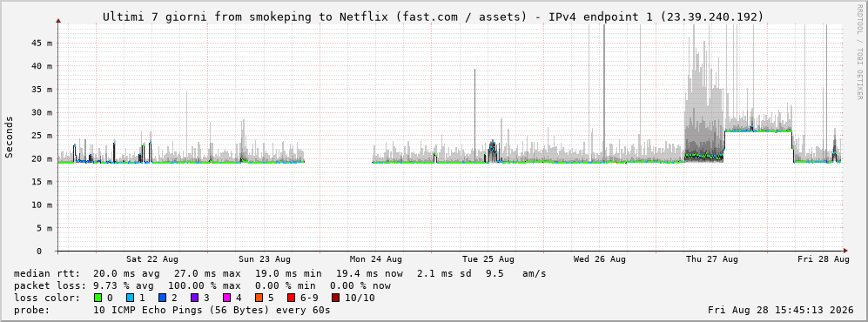The height and width of the screenshot is (322, 868).
Task: Click the Tue 25 Aug axis label
Action: click(x=488, y=259)
